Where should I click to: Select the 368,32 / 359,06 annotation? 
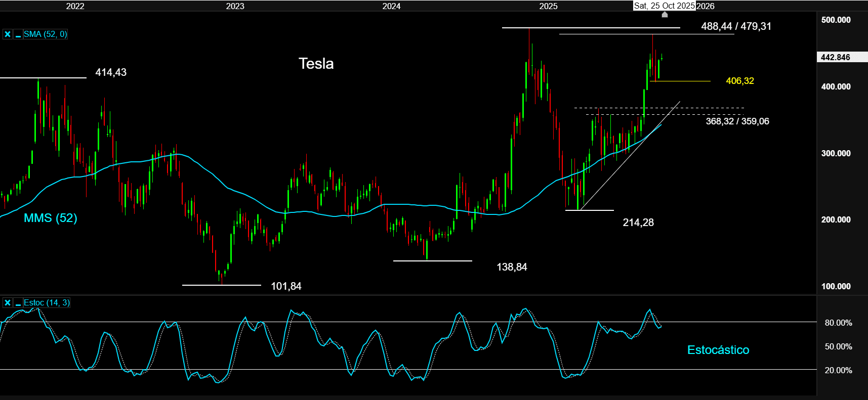click(737, 121)
